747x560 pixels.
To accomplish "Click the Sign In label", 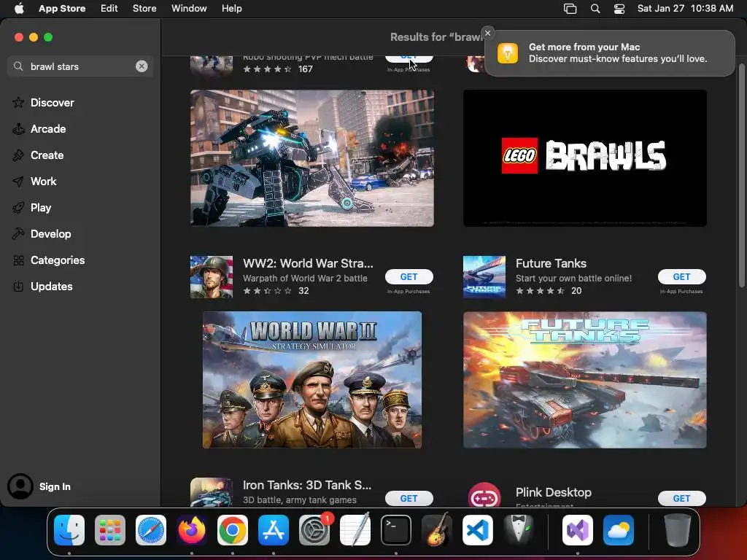I will [x=55, y=486].
